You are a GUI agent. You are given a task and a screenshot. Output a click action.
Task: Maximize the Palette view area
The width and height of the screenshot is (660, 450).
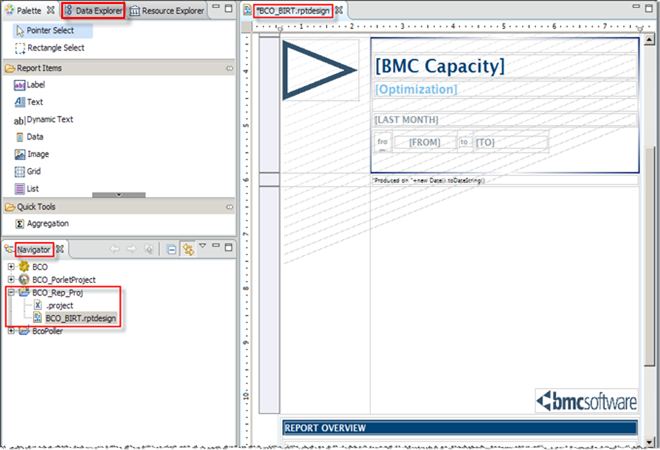pos(229,8)
